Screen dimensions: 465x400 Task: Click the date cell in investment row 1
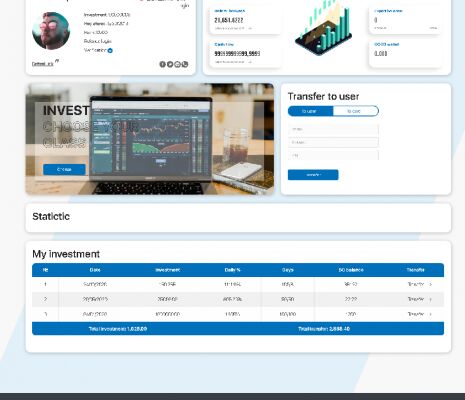(95, 284)
